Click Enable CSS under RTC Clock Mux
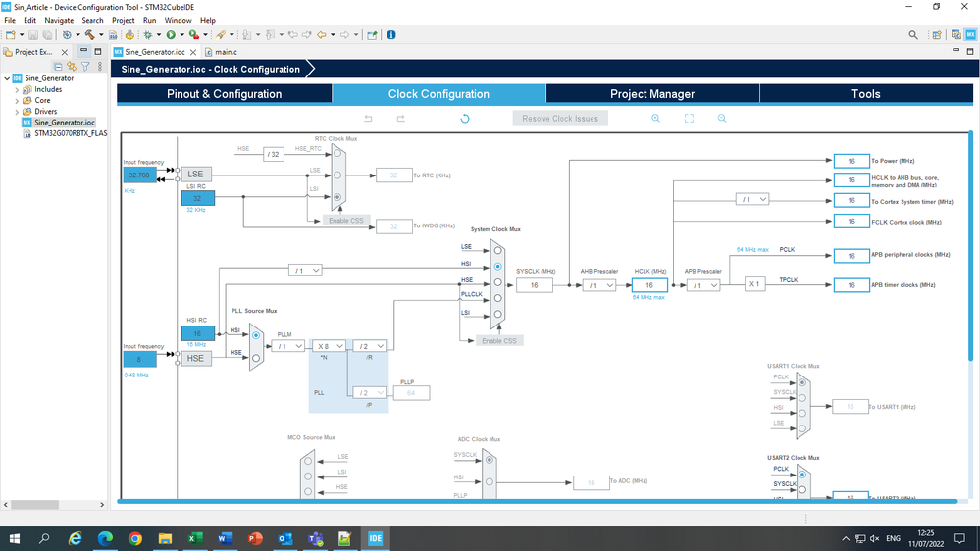Image resolution: width=980 pixels, height=551 pixels. 345,221
